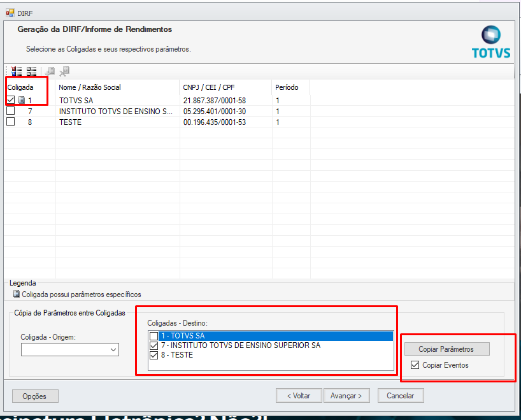521x420 pixels.
Task: Uncheck coligada 1 TOTVS SA in grid
Action: [11, 100]
